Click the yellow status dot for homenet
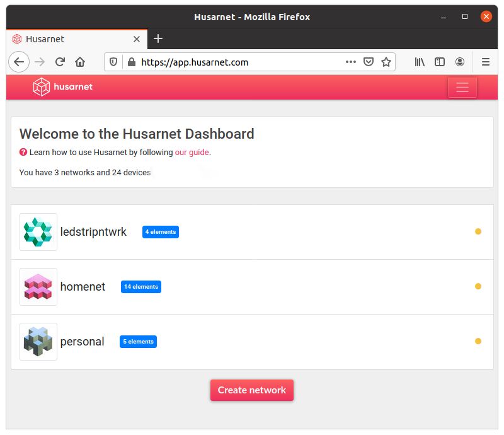504x435 pixels. pos(478,286)
